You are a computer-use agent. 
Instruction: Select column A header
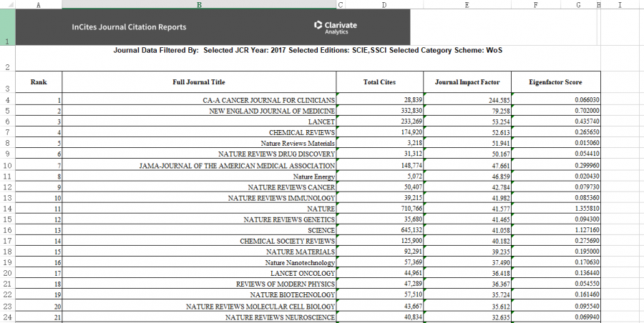coord(38,4)
